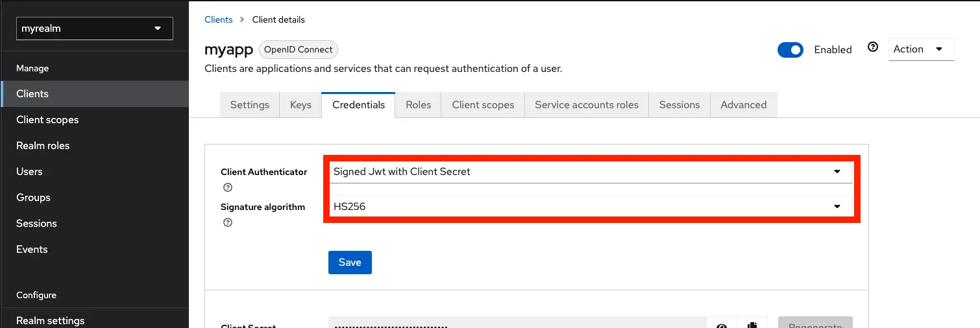Open the Action dropdown menu
Viewport: 980px width, 328px height.
coord(921,49)
